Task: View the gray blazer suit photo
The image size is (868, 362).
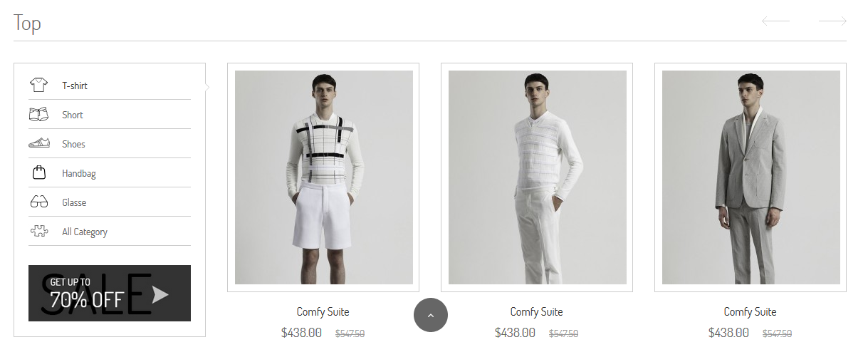Action: [751, 177]
